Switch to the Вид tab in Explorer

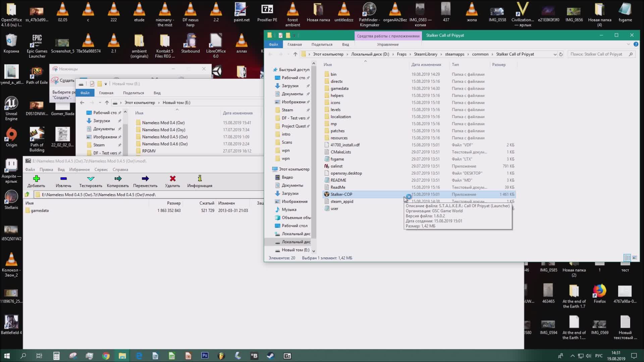(x=345, y=44)
